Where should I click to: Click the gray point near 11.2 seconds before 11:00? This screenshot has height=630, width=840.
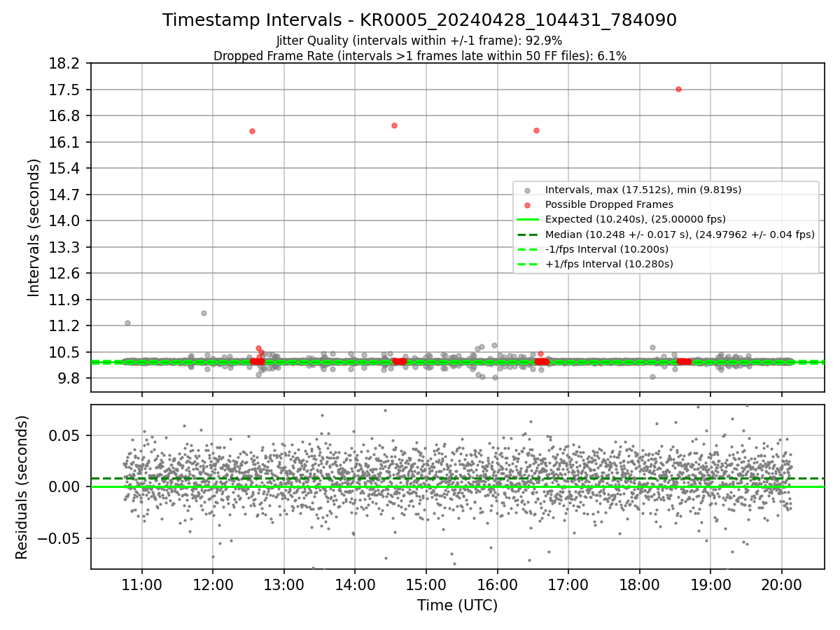click(127, 323)
